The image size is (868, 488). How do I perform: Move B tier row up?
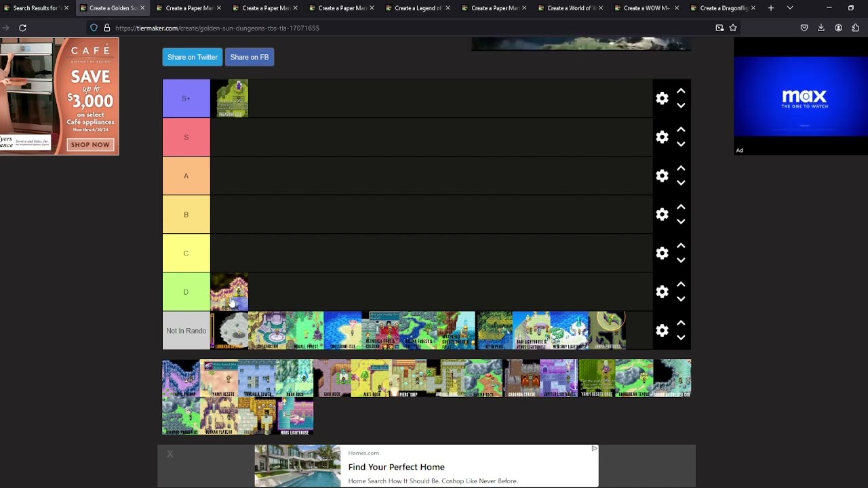pos(681,207)
